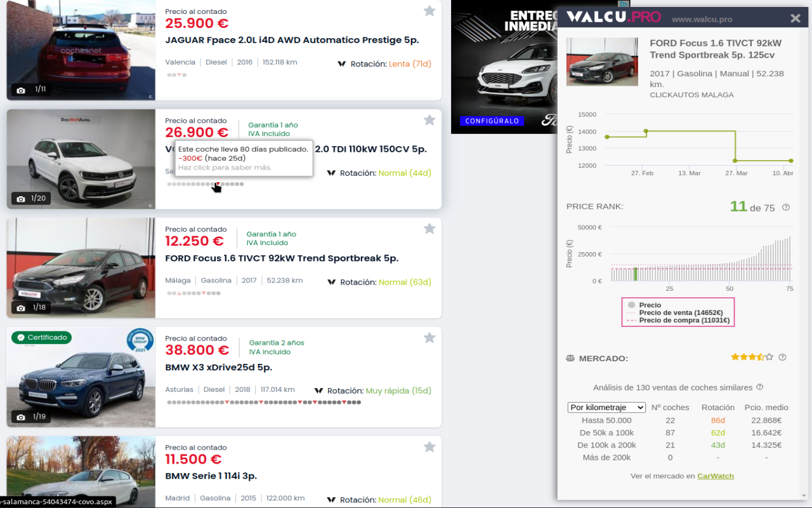Click the 'CLICKAUTOS MALAGA' dealer name
The height and width of the screenshot is (508, 812).
click(x=691, y=95)
